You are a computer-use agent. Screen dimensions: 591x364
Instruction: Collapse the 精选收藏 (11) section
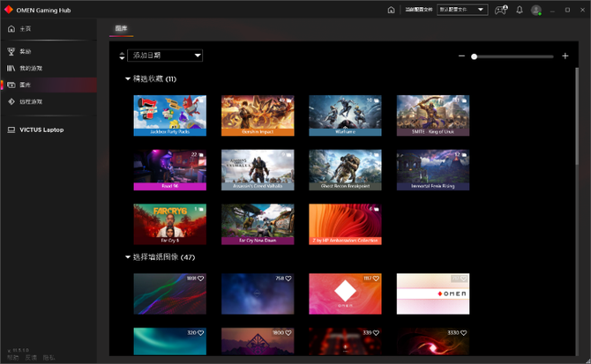coord(128,79)
